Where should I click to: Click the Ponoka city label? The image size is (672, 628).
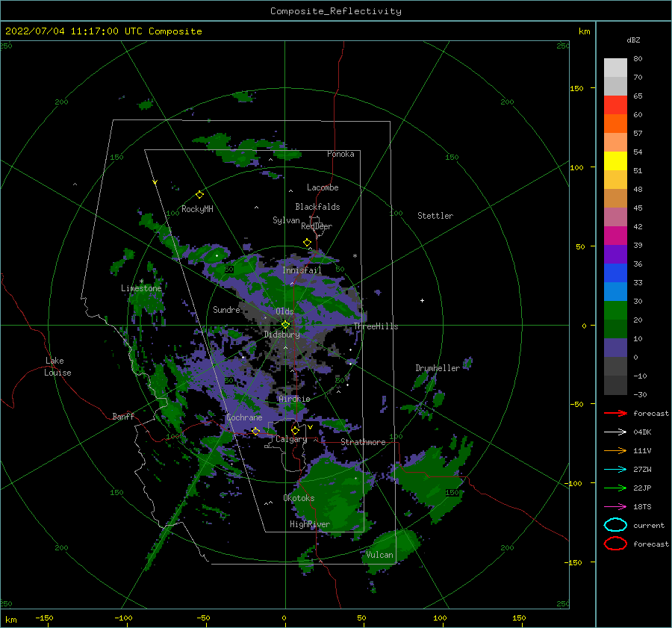click(x=340, y=154)
